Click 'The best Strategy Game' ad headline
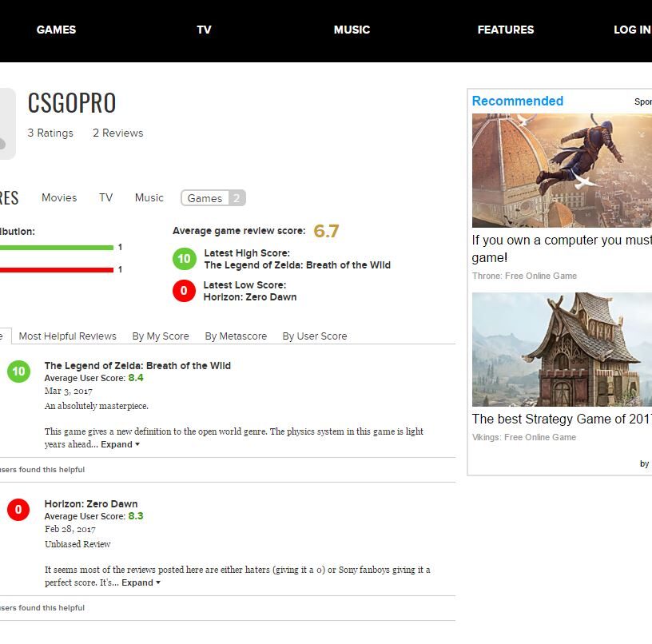 pyautogui.click(x=562, y=419)
